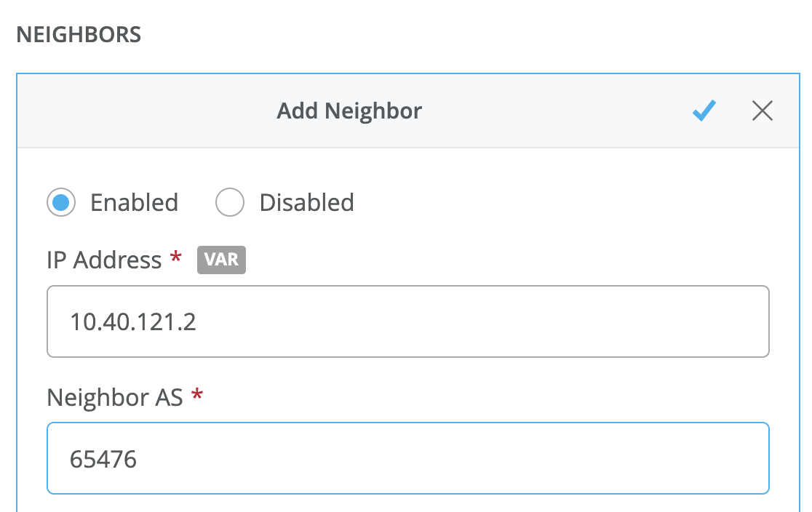Place cursor on the 65476 value

click(x=103, y=459)
